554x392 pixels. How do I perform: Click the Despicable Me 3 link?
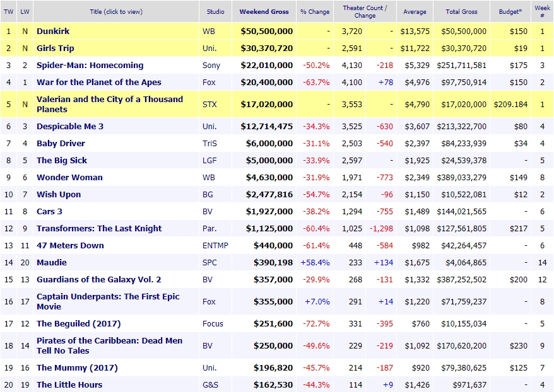pos(70,126)
